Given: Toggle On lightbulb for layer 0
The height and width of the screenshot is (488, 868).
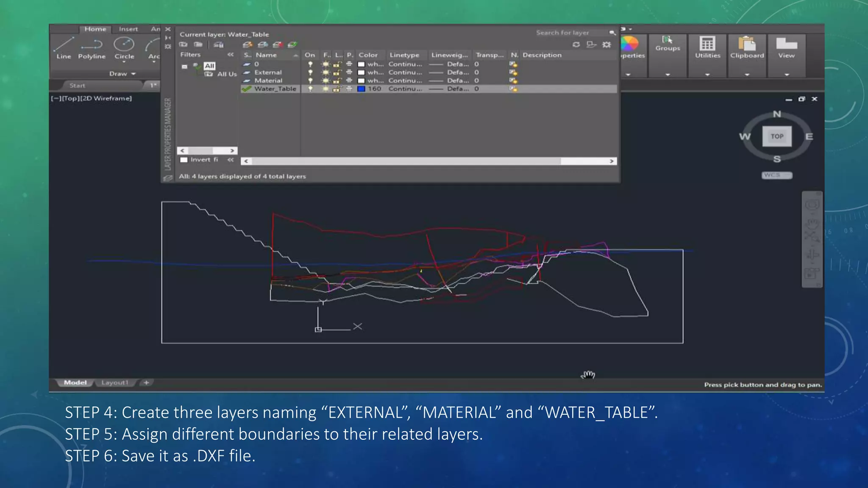Looking at the screenshot, I should click(310, 64).
